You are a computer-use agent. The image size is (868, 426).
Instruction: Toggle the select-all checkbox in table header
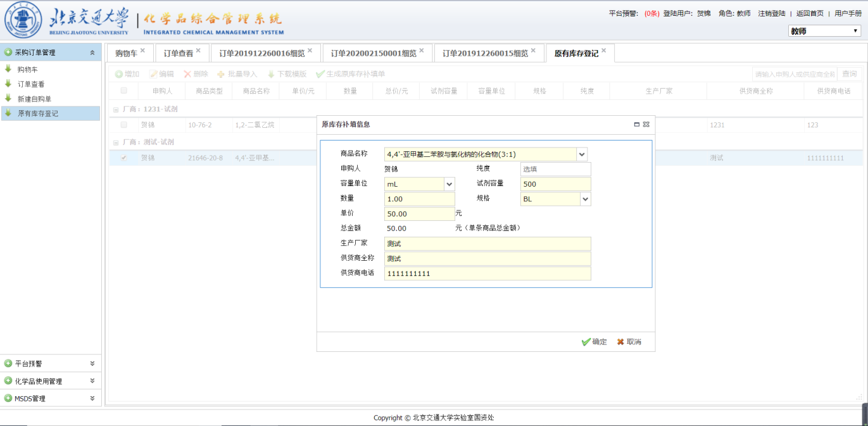pos(124,91)
